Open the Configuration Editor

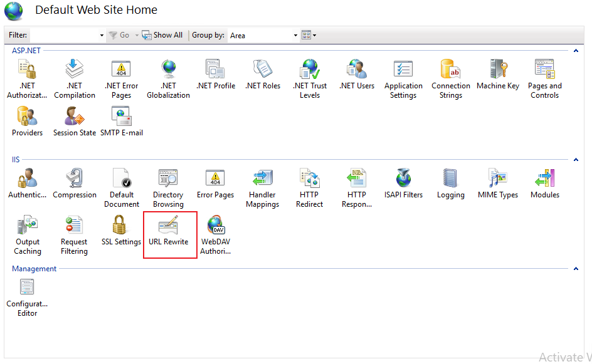pyautogui.click(x=27, y=297)
